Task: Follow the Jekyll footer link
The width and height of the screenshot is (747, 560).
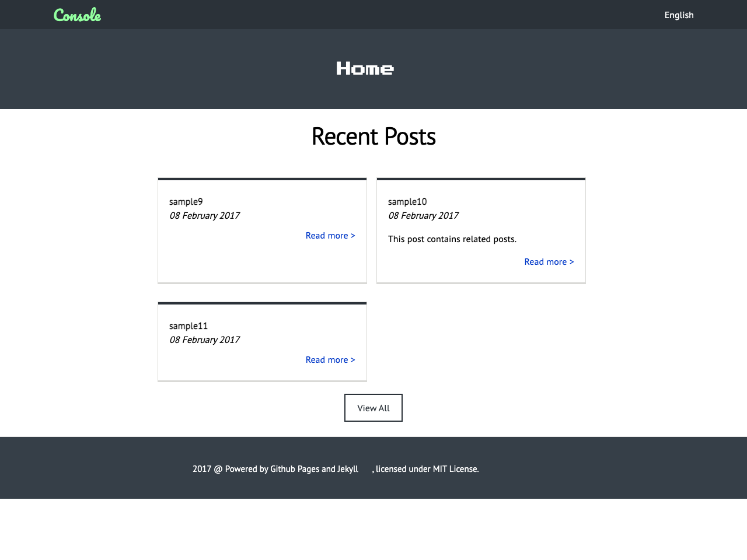Action: [x=348, y=469]
